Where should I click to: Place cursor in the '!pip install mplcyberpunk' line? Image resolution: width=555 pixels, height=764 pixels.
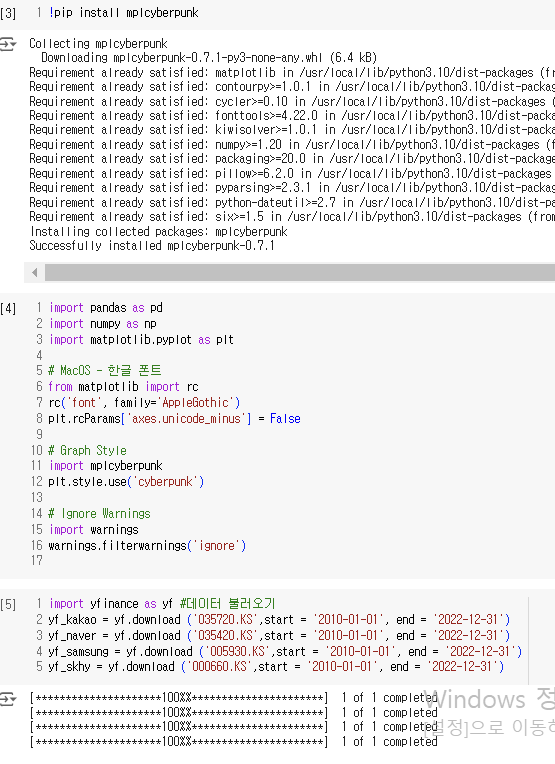(123, 13)
